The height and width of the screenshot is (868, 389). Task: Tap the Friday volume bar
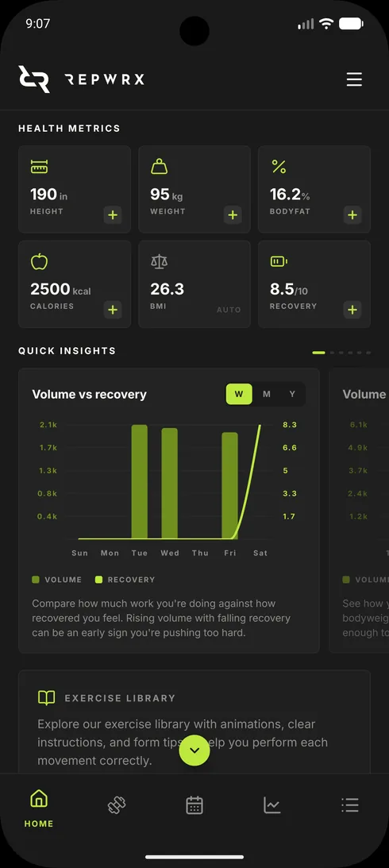(229, 485)
